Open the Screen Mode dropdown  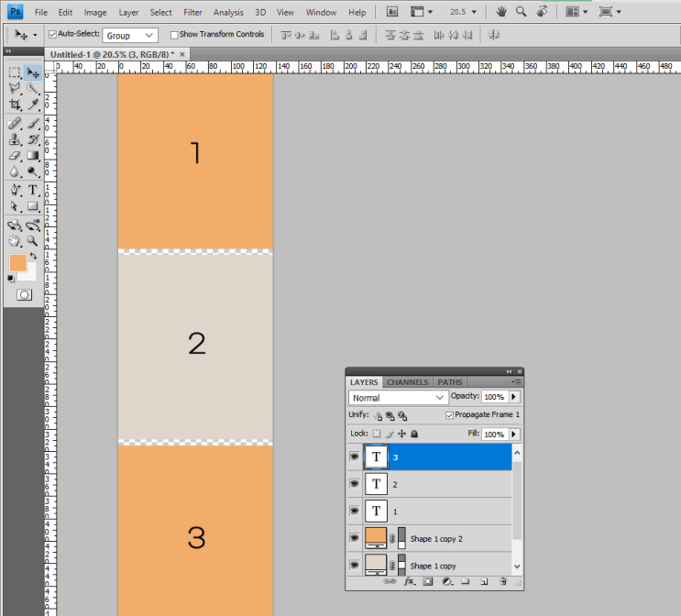tap(610, 12)
